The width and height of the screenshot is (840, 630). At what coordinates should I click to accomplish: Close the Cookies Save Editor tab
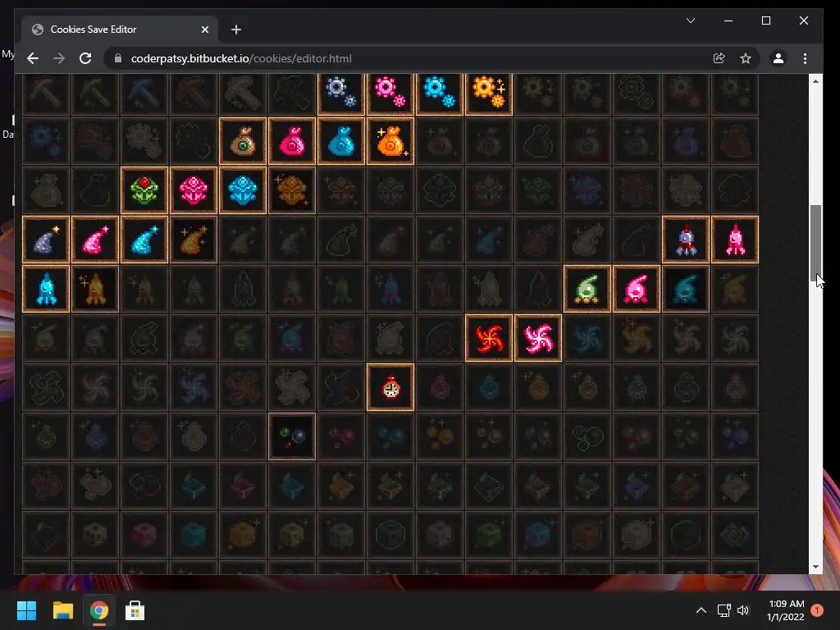204,30
